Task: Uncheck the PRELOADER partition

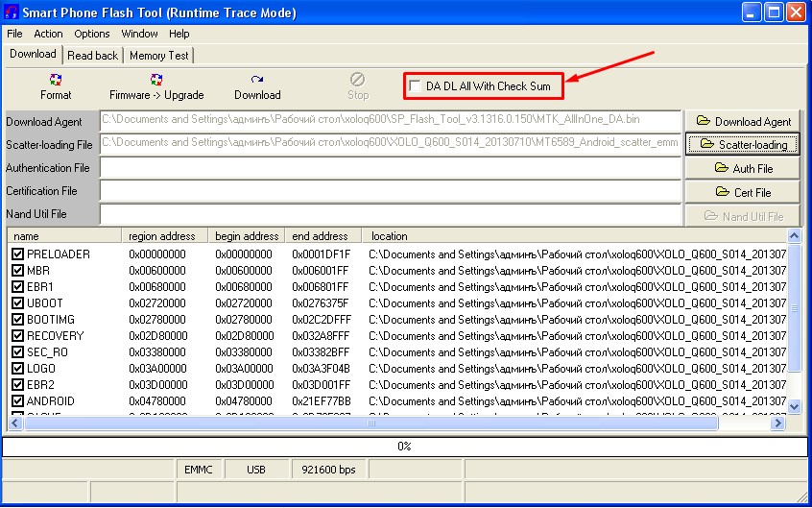Action: click(18, 254)
